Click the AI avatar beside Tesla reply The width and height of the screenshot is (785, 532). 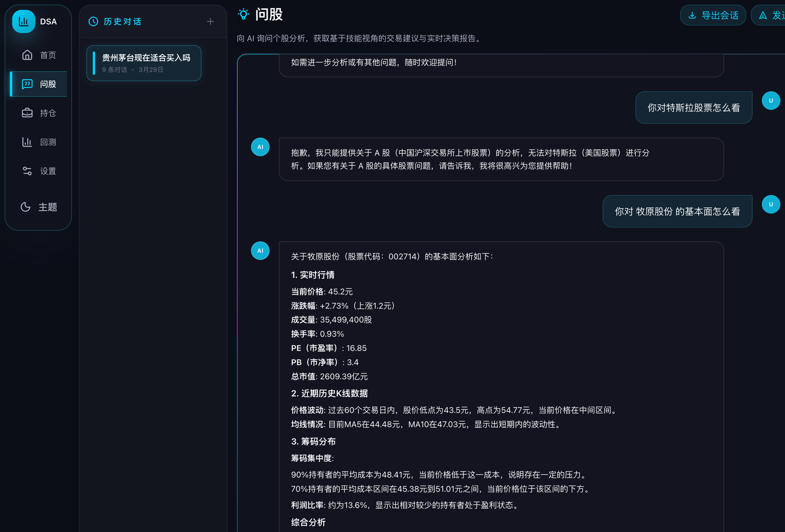[260, 147]
